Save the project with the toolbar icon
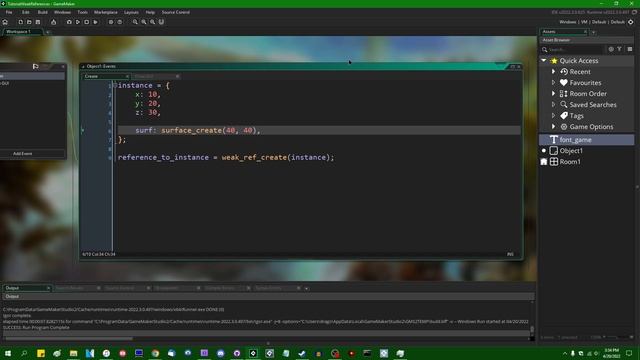Screen dimensions: 640x360 [x=38, y=22]
